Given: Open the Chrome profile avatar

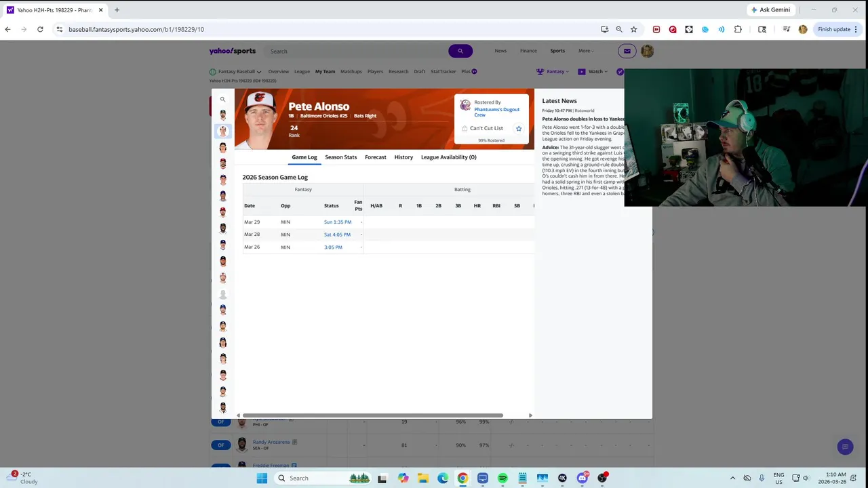Looking at the screenshot, I should point(803,29).
